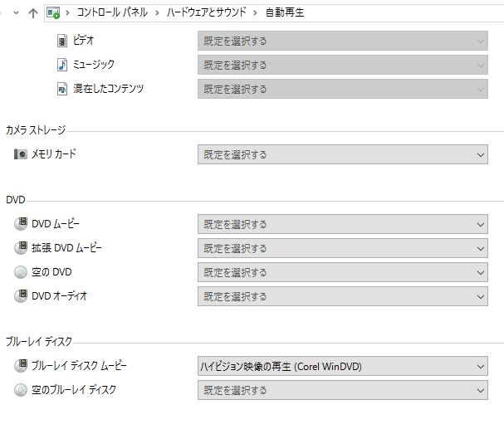Click the memory card camera icon
Image resolution: width=504 pixels, height=429 pixels.
(21, 154)
